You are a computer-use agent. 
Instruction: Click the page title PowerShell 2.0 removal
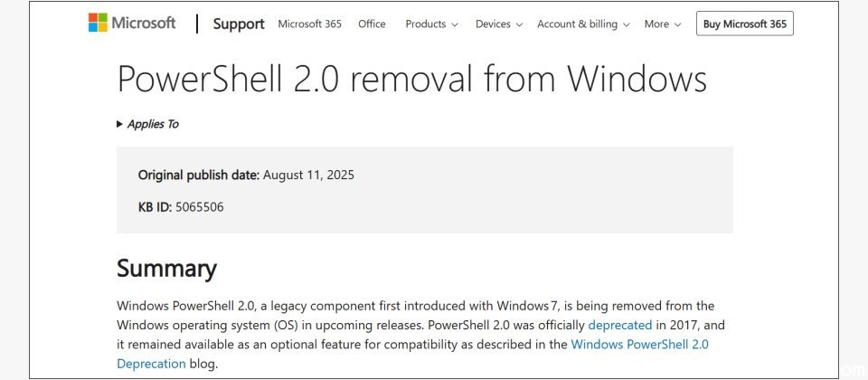click(411, 80)
